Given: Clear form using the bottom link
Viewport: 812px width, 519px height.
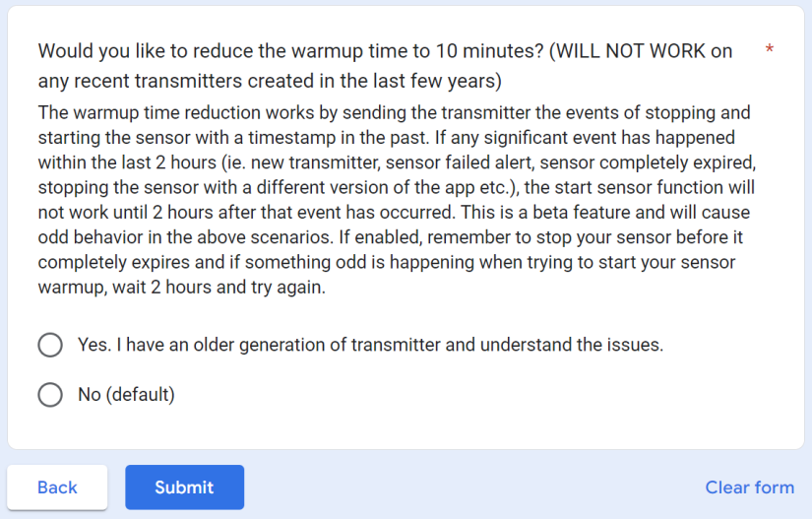Looking at the screenshot, I should [749, 487].
